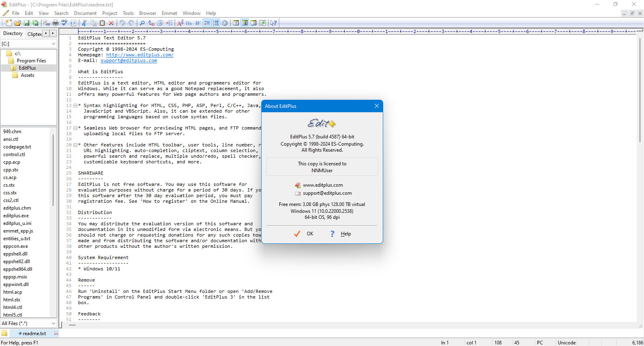
Task: Click the Spell Check ABC icon
Action: (64, 23)
